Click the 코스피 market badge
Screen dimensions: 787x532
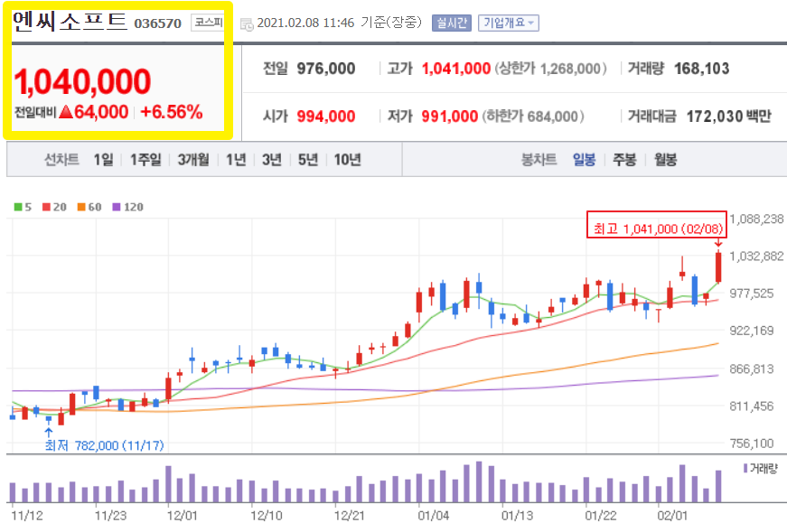[x=208, y=23]
